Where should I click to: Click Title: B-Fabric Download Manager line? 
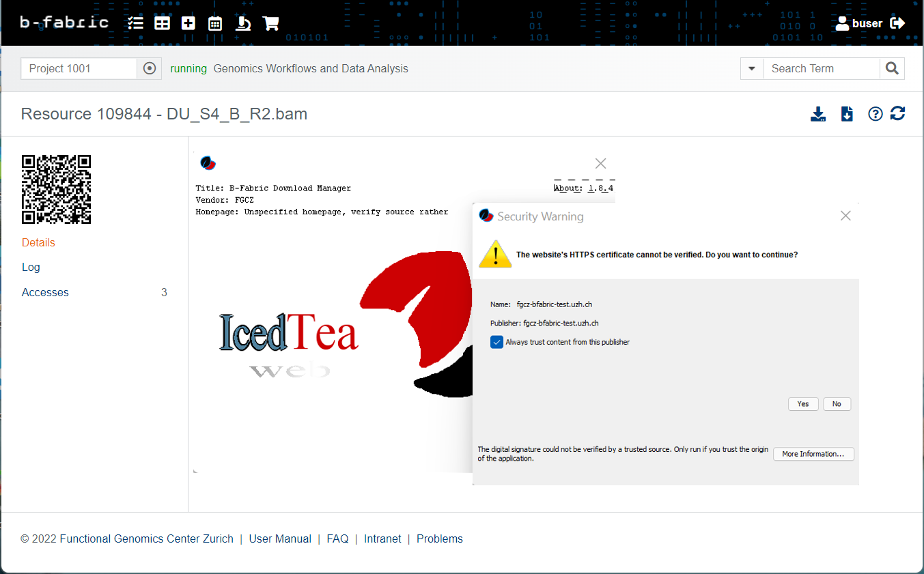[273, 188]
